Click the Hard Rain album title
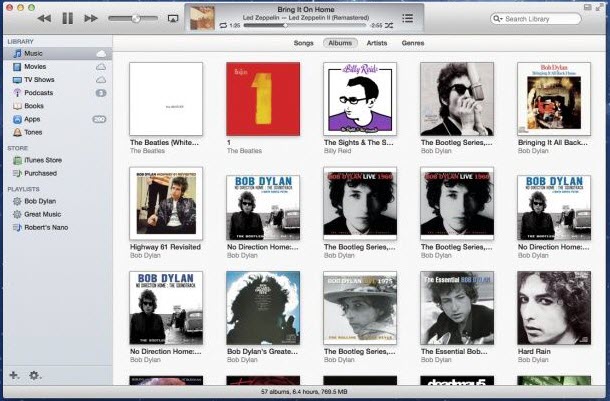 pos(534,351)
